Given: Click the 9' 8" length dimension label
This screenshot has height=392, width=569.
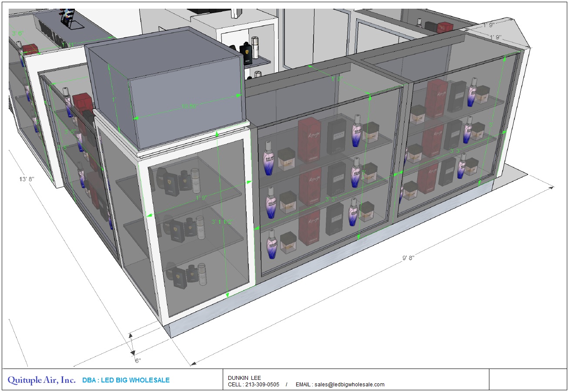Looking at the screenshot, I should 408,258.
